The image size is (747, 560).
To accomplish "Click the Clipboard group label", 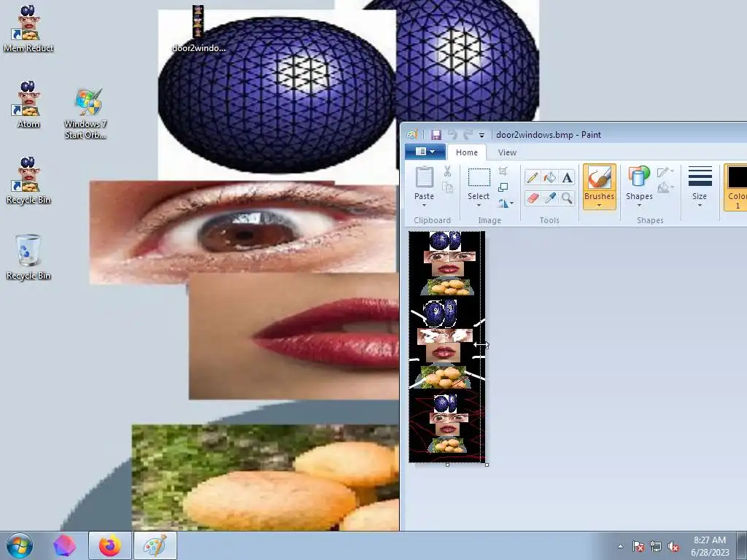I will [x=432, y=220].
